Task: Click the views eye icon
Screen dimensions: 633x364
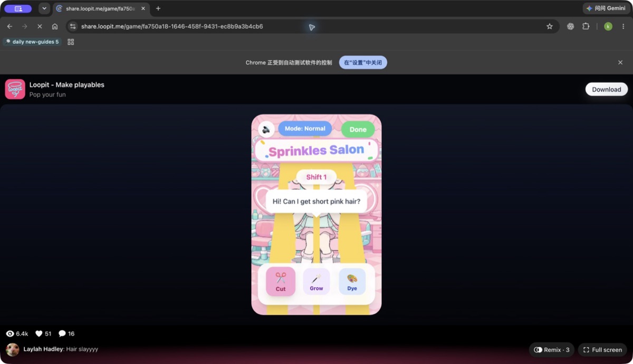Action: [9, 334]
